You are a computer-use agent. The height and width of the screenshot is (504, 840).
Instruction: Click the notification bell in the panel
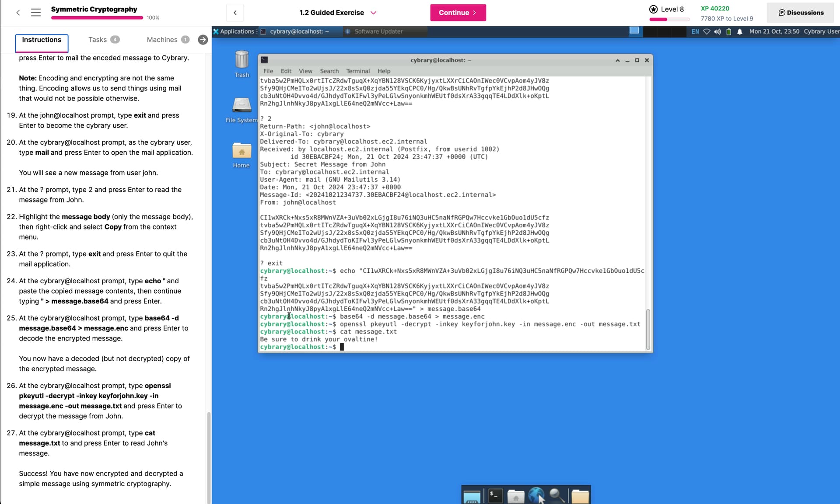[x=739, y=31]
